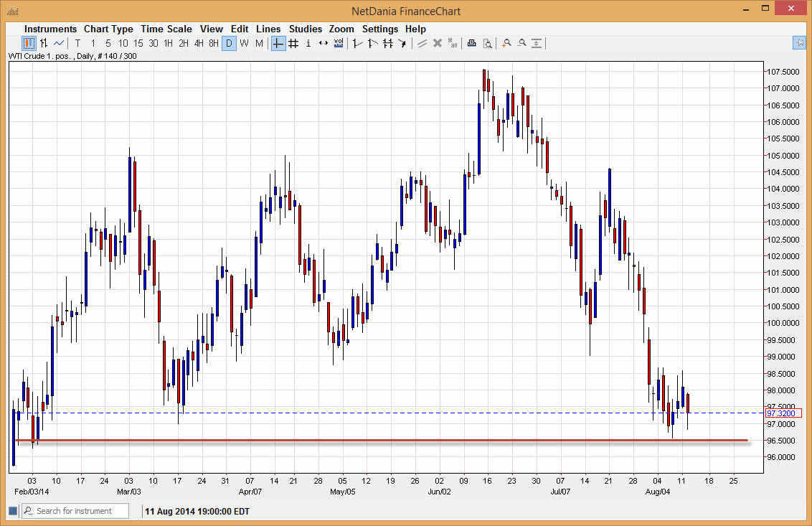812x526 pixels.
Task: Open the Settings menu
Action: (379, 29)
